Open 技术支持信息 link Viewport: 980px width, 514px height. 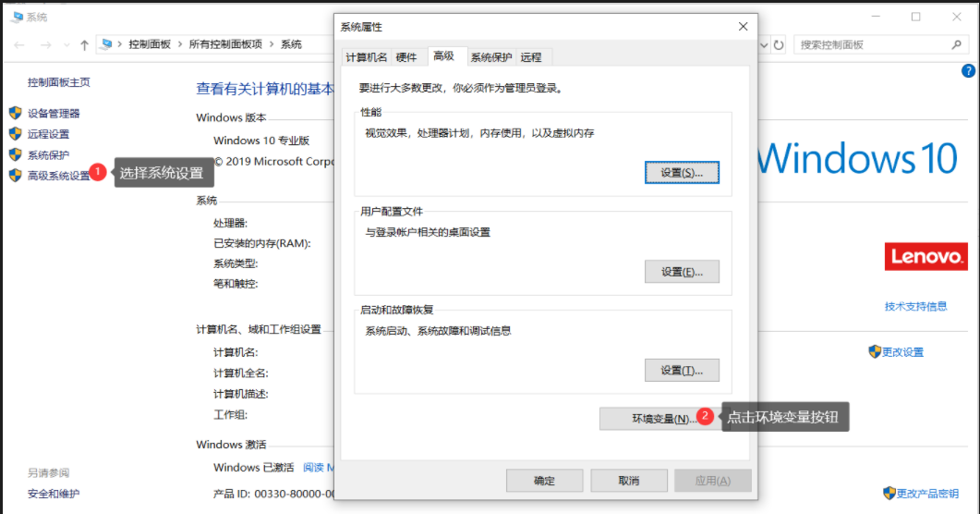coord(915,306)
